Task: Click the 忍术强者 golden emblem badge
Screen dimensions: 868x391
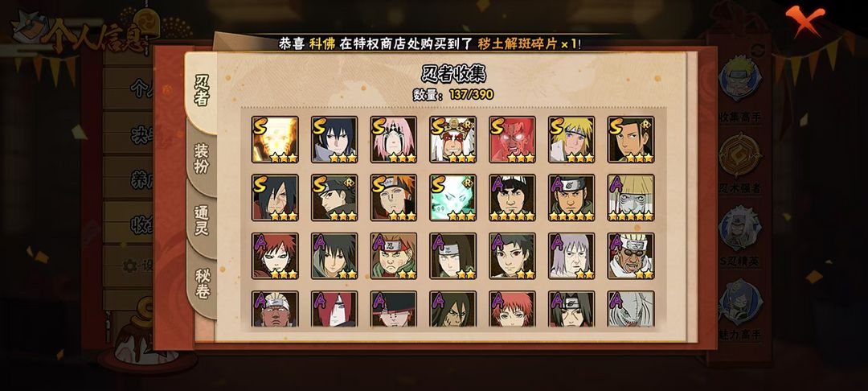Action: click(740, 154)
